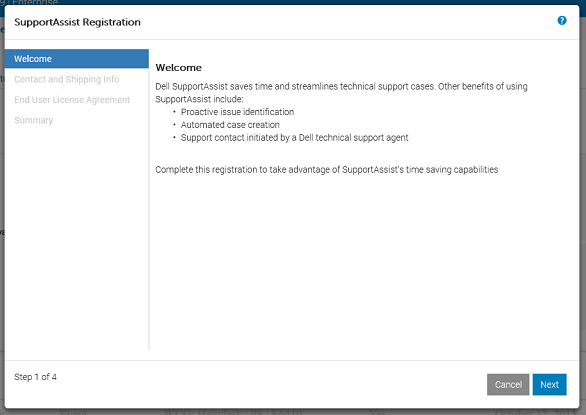Image resolution: width=586 pixels, height=415 pixels.
Task: Select the Welcome step in the sidebar
Action: coord(77,59)
